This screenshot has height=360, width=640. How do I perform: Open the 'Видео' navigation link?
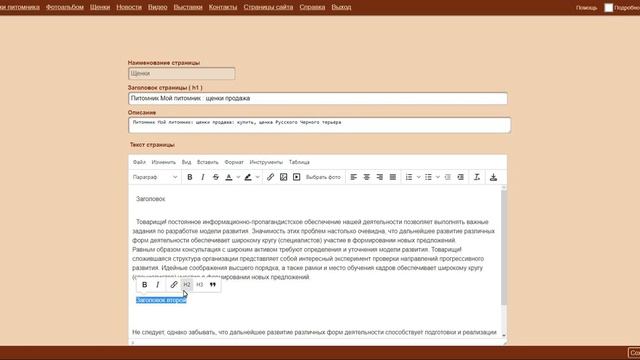pyautogui.click(x=158, y=7)
